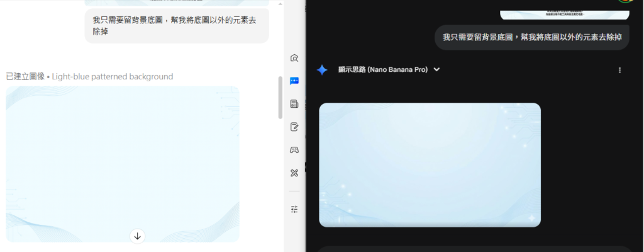Image resolution: width=644 pixels, height=252 pixels.
Task: Open the sidebar customize settings sliders icon
Action: (x=294, y=209)
